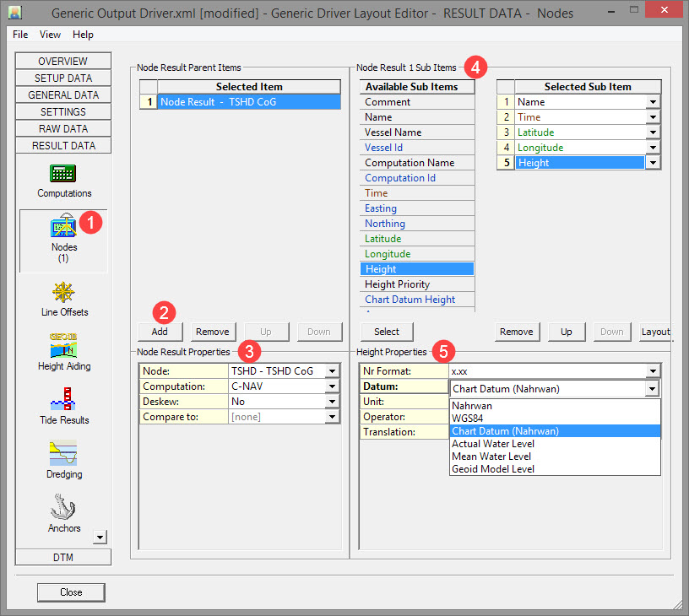Open the Computations icon in sidebar
The image size is (689, 616).
click(63, 174)
